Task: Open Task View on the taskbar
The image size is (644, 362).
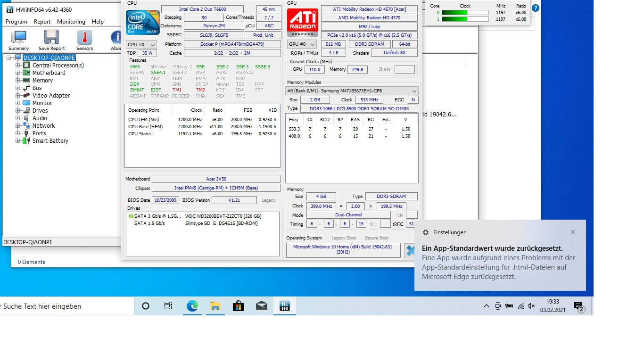Action: coord(168,306)
